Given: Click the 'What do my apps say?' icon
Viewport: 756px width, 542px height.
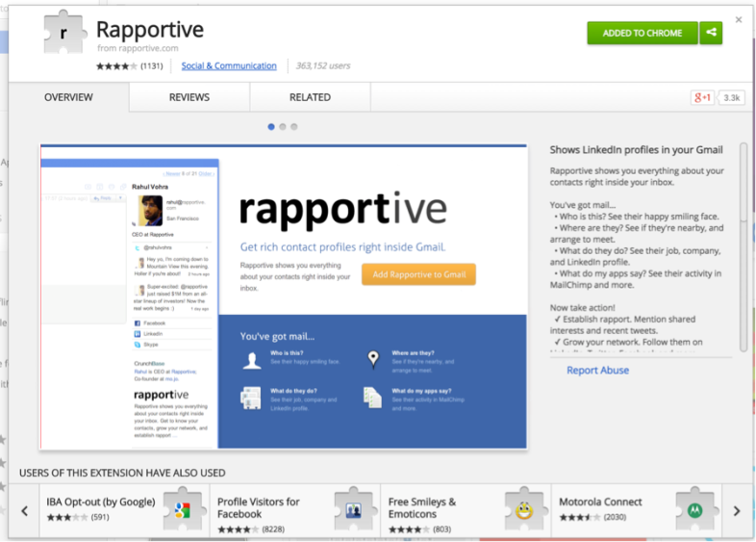Looking at the screenshot, I should pyautogui.click(x=372, y=399).
